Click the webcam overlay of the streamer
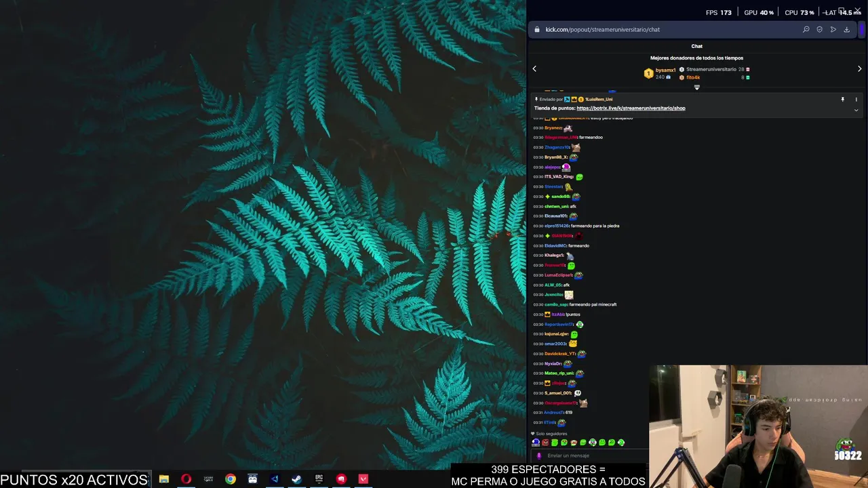868x488 pixels. coord(758,426)
